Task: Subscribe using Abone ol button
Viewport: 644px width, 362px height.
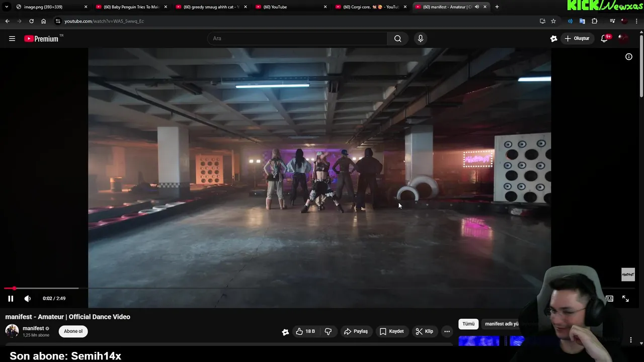Action: (x=73, y=331)
